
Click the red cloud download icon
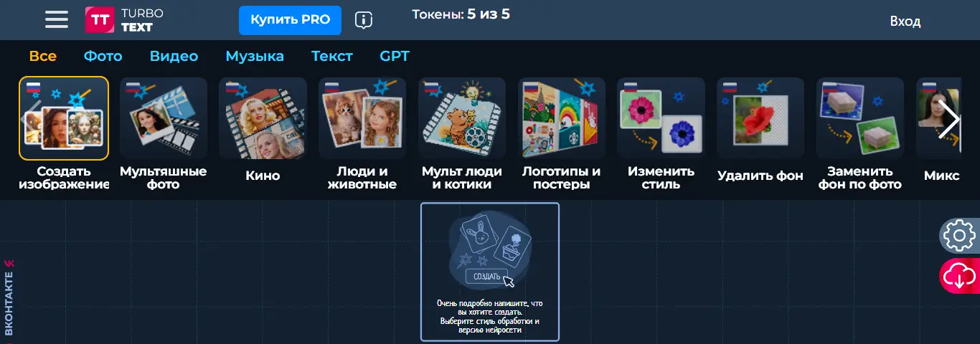tap(960, 276)
